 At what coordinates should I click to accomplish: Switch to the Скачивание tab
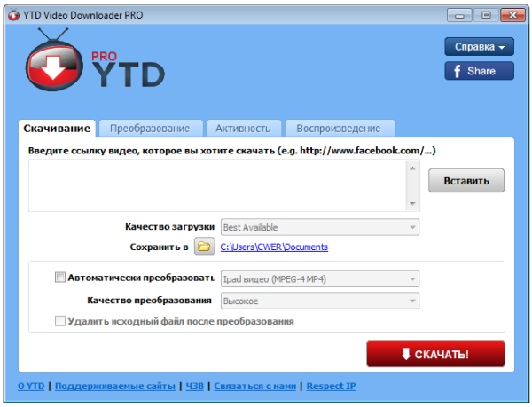click(x=57, y=129)
